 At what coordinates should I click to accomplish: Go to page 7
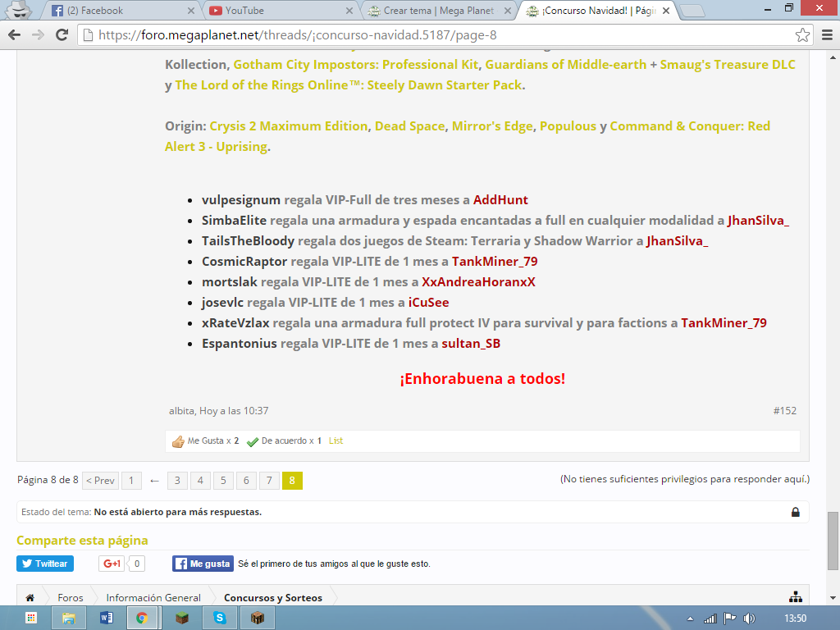269,481
